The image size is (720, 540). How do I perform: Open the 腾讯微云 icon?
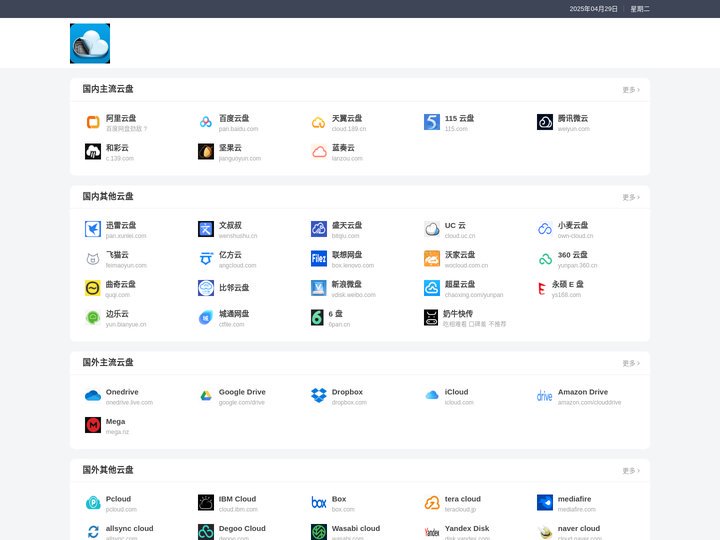point(545,122)
